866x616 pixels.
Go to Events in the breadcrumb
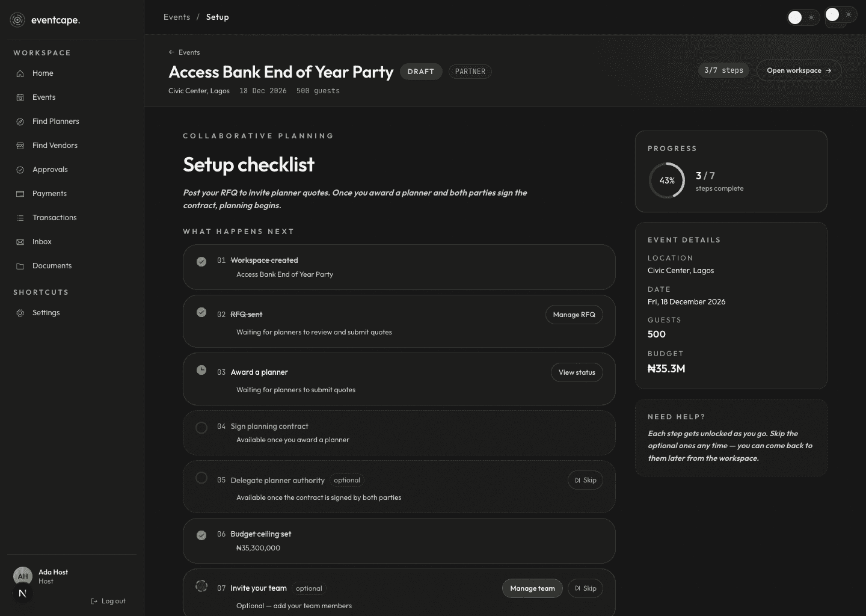[x=177, y=17]
